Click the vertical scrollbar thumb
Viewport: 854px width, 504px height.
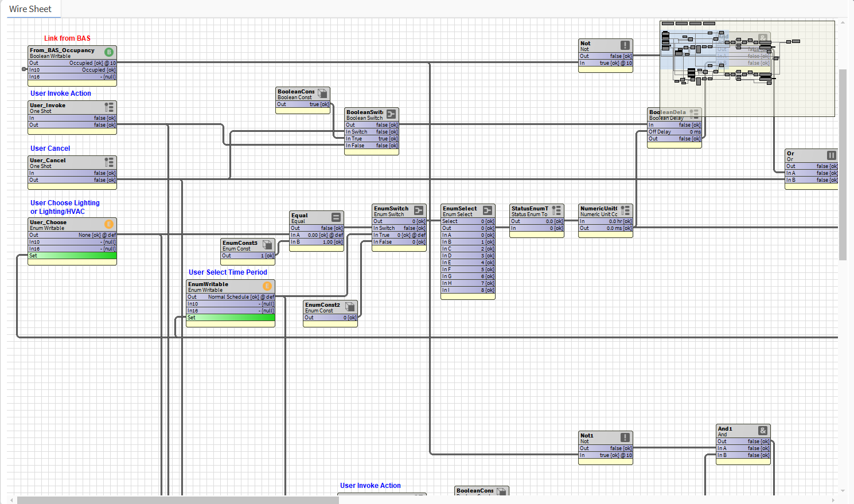click(x=843, y=165)
